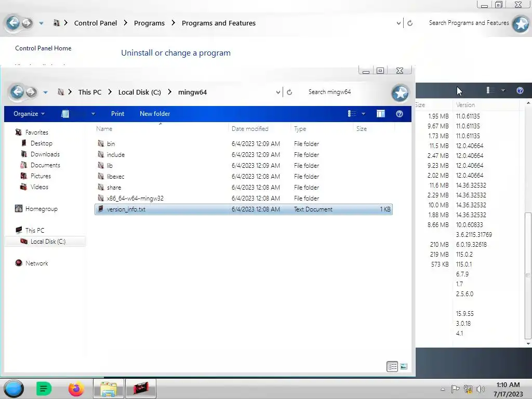The width and height of the screenshot is (532, 399).
Task: Open the volume icon in system tray
Action: coord(481,389)
